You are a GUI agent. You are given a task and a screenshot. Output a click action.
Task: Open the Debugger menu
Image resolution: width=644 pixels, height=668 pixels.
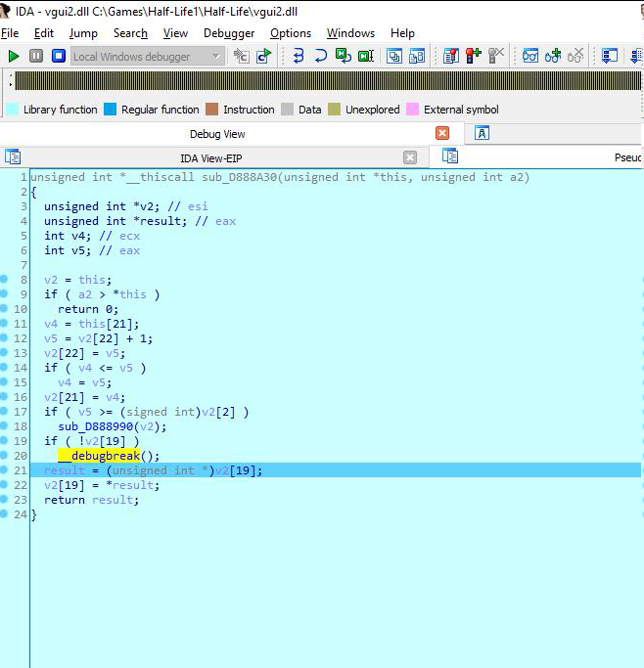click(x=229, y=33)
